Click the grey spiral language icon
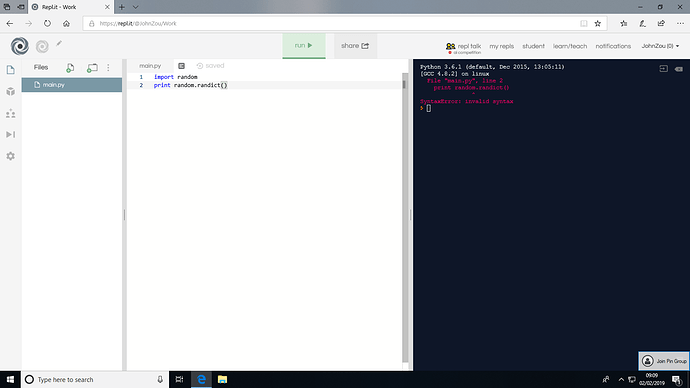The width and height of the screenshot is (690, 388). [42, 46]
